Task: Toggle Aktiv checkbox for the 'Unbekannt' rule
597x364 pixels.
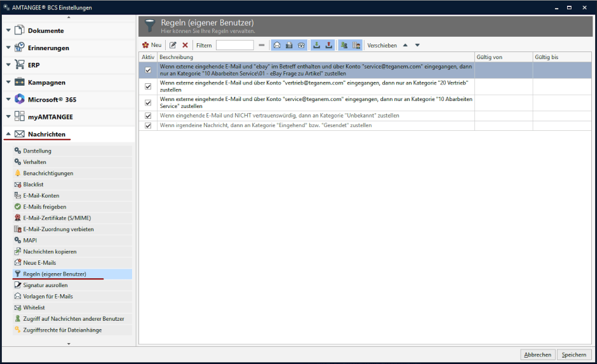Action: click(x=148, y=116)
